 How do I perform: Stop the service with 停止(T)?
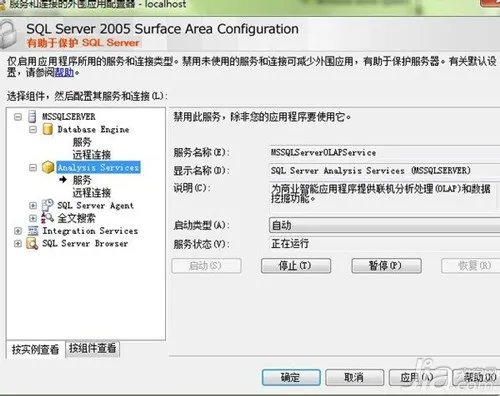296,266
